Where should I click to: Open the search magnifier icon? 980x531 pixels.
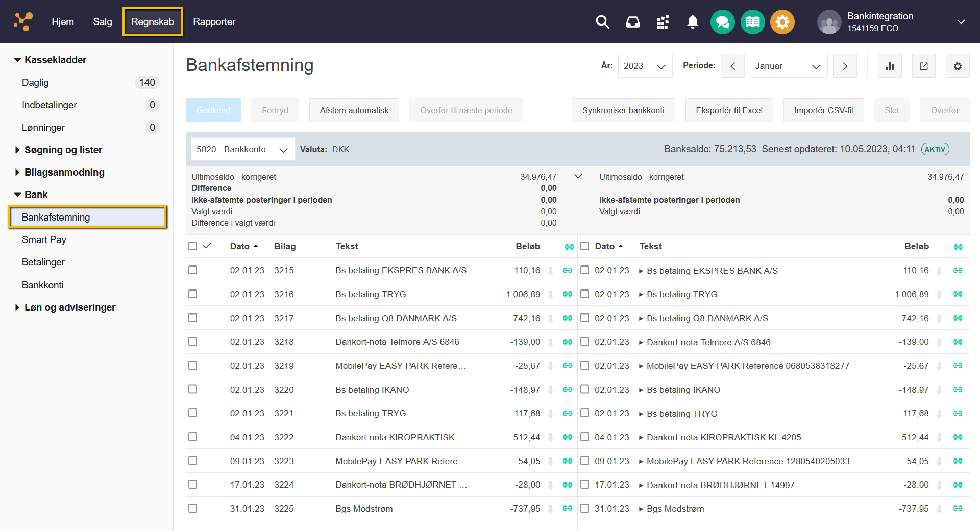(x=602, y=22)
